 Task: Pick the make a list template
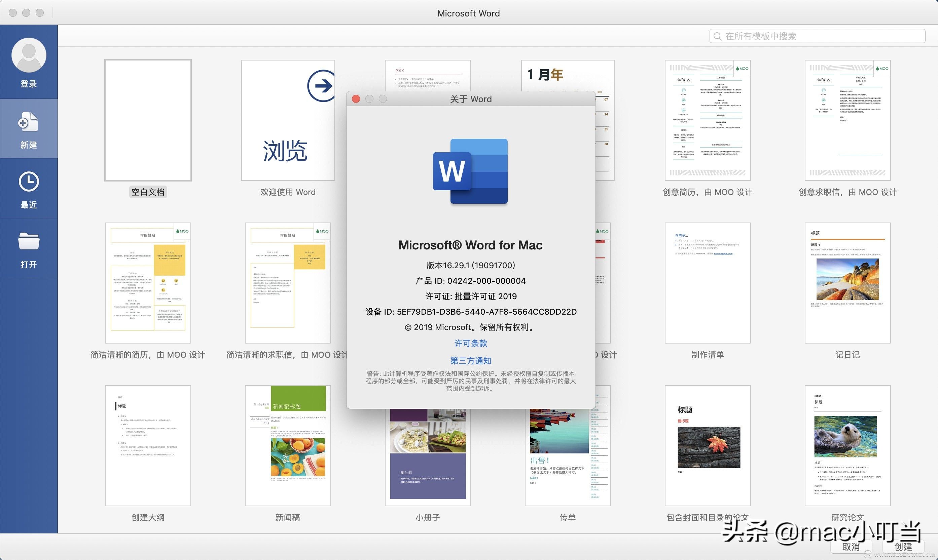click(707, 283)
